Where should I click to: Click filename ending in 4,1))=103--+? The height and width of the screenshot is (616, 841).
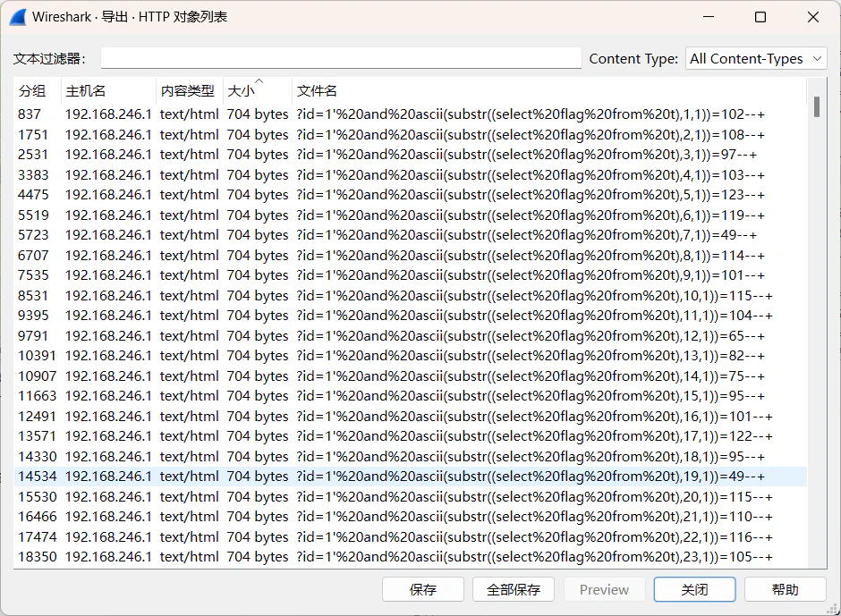(x=531, y=174)
